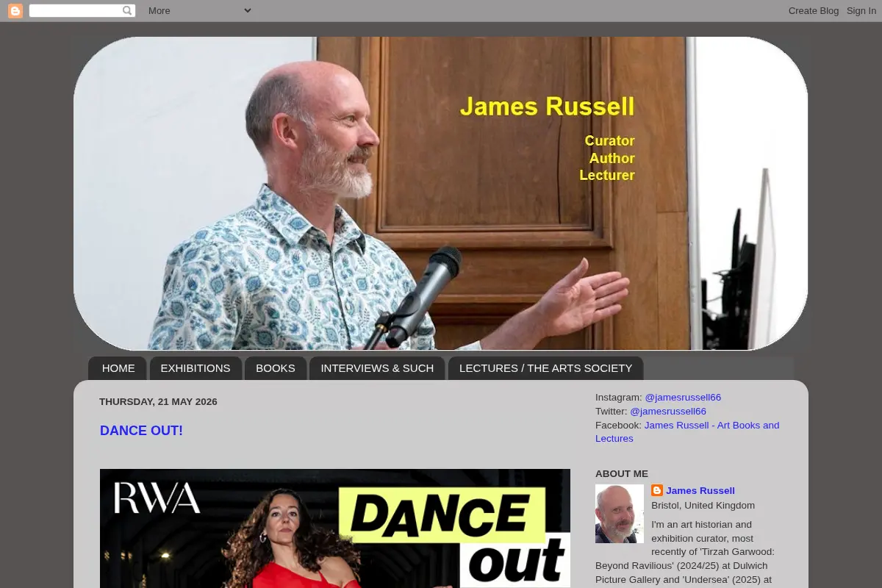Click the 'ABOUT ME' heading text
Viewport: 882px width, 588px height.
click(622, 474)
